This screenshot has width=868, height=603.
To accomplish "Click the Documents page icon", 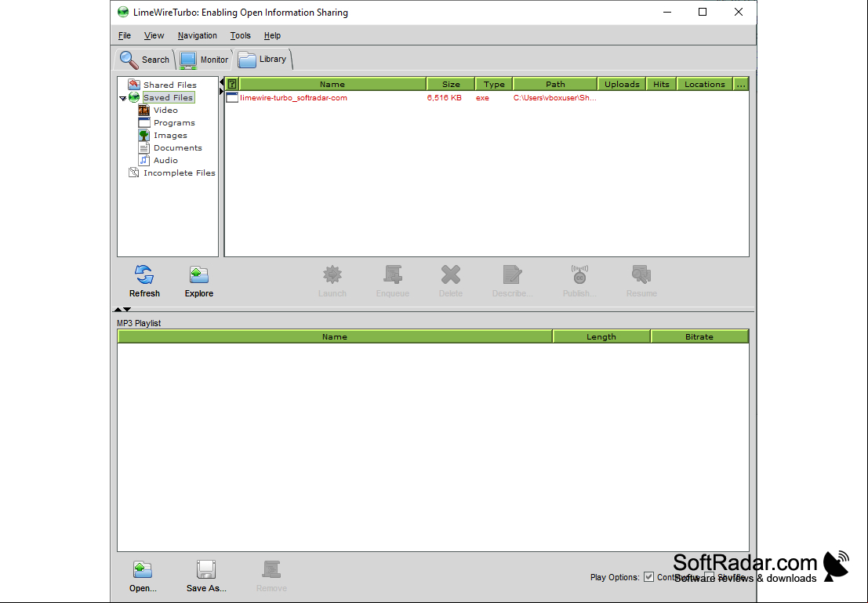I will 144,148.
